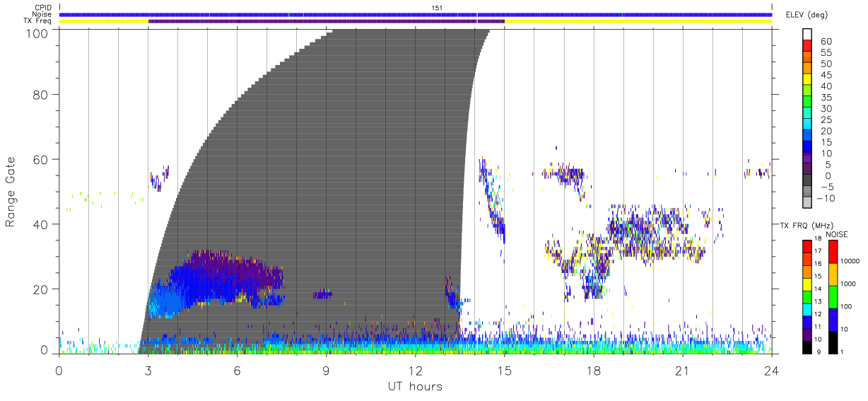Click the UT hours axis tick label 24
868x401 pixels.
pos(772,371)
